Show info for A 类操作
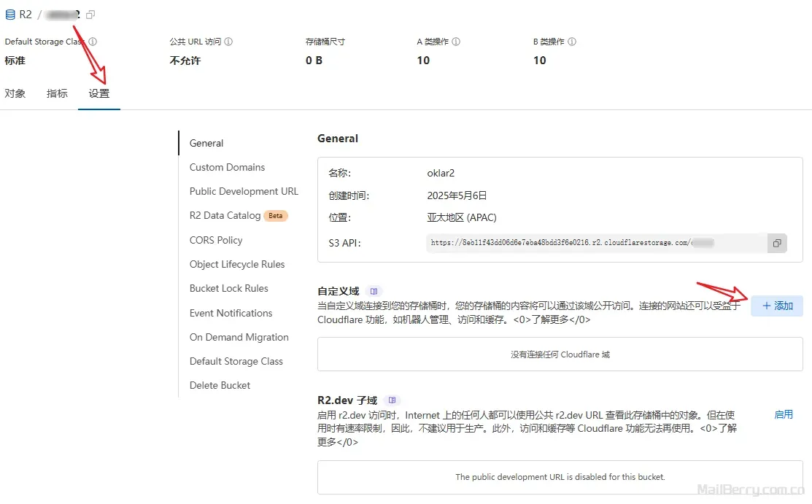The width and height of the screenshot is (812, 504). (456, 42)
